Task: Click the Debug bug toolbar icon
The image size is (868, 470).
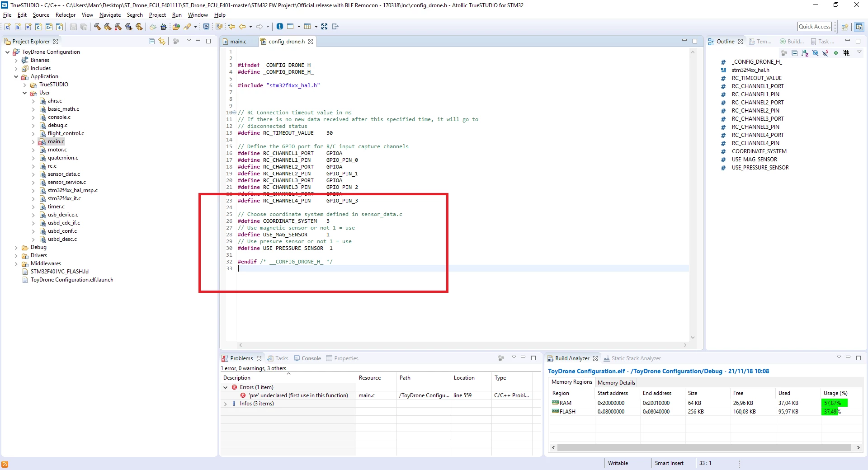Action: (164, 27)
